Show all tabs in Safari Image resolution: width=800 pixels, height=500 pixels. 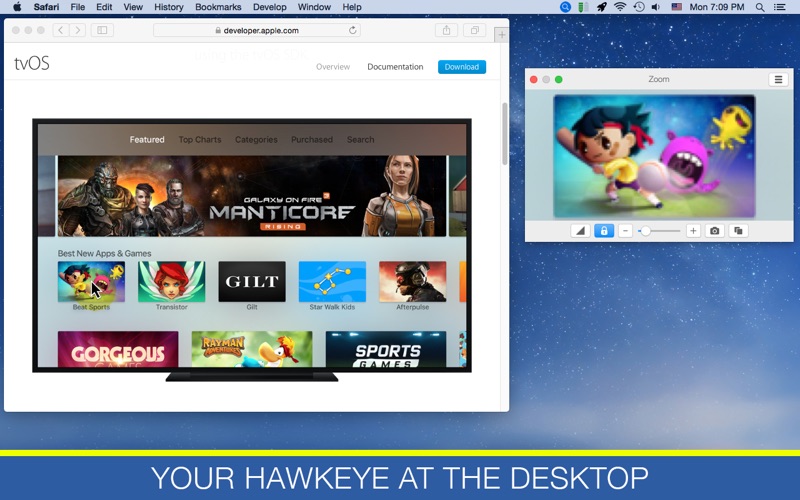point(474,30)
